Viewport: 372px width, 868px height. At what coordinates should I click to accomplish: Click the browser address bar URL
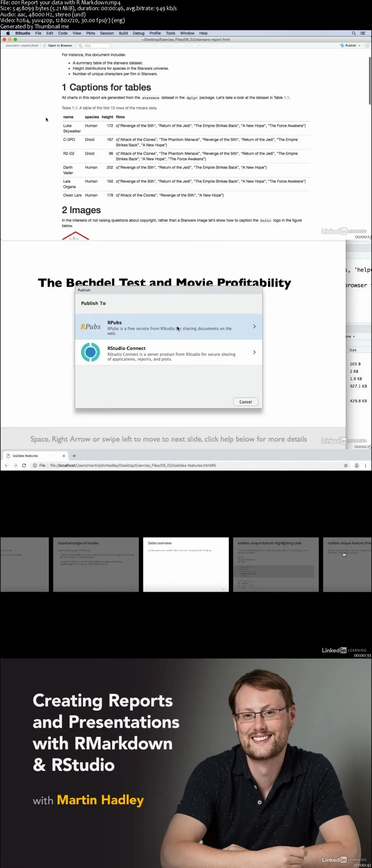pos(133,465)
